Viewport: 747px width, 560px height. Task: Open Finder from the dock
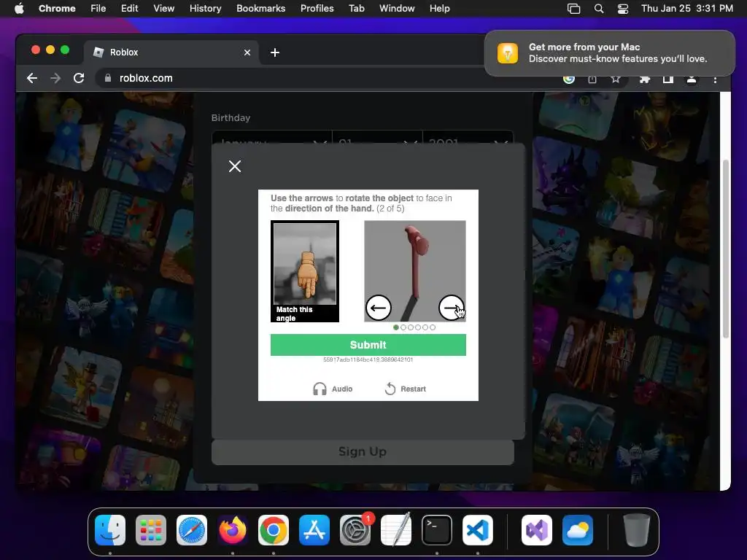coord(110,530)
